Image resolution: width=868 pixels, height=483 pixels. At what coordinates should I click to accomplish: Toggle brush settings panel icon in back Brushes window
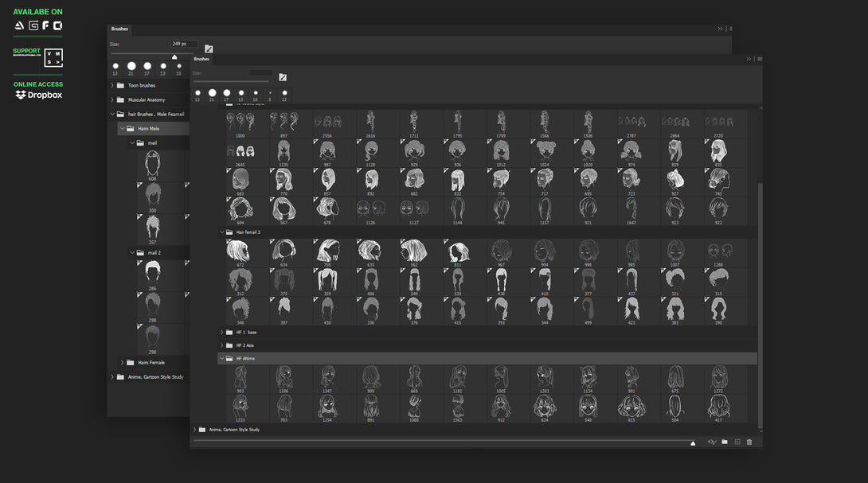(x=209, y=49)
